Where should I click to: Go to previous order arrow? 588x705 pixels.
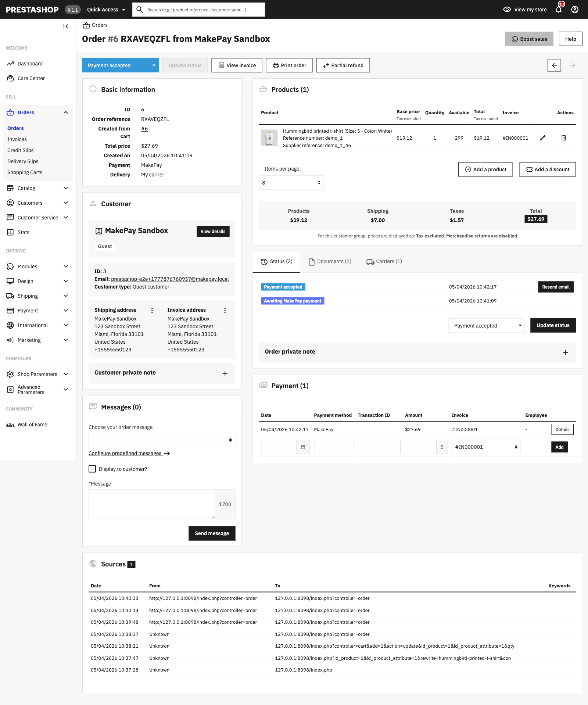(554, 65)
